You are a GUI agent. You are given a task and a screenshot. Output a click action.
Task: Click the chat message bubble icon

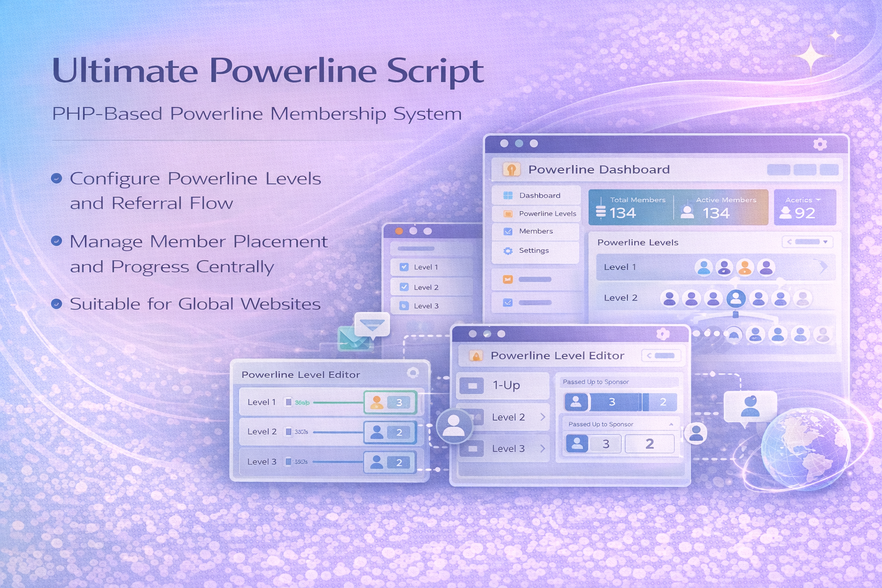[372, 326]
